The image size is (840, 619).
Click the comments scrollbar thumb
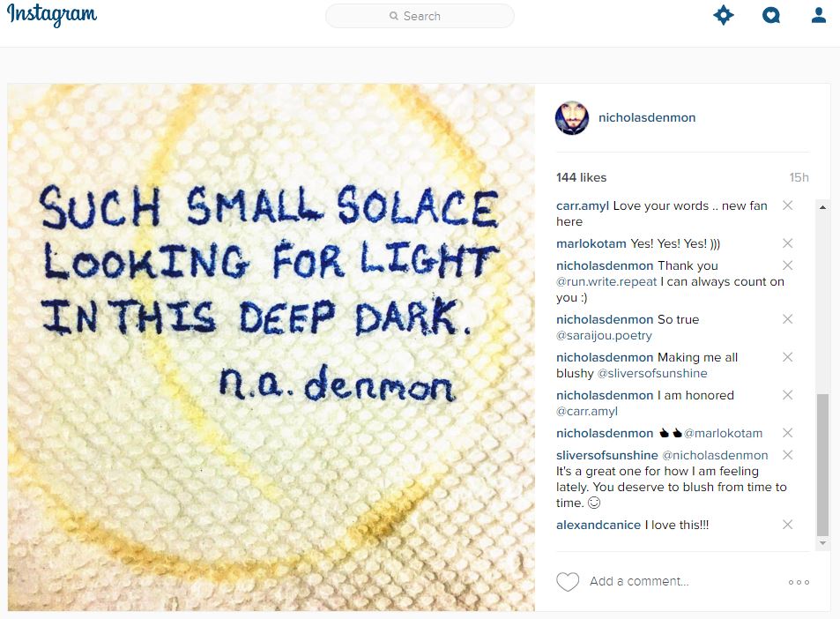point(822,465)
